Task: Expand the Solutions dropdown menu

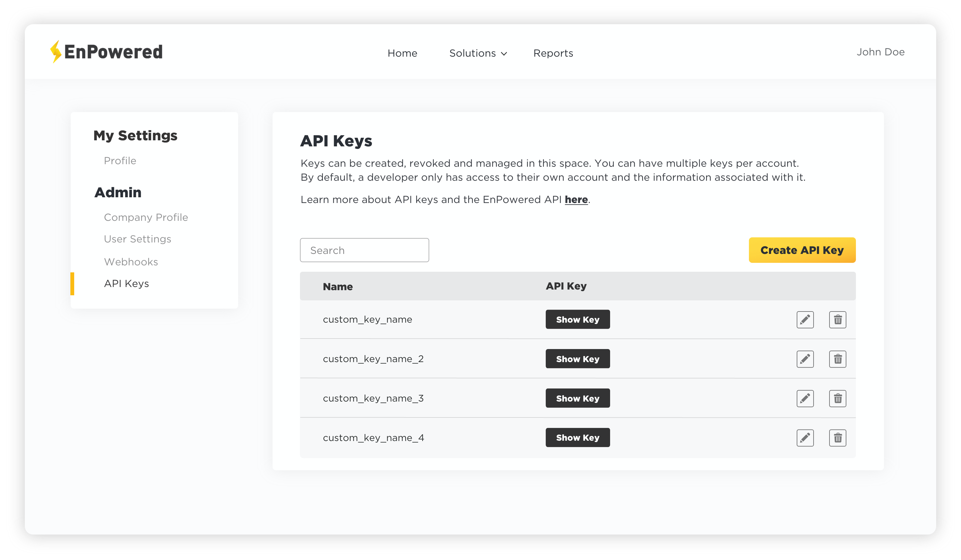Action: pos(478,53)
